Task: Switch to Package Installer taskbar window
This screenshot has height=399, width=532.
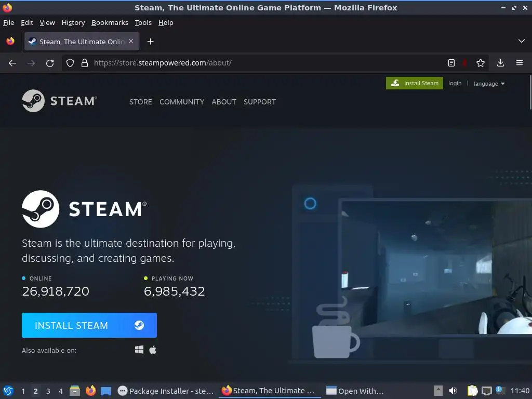Action: 166,391
